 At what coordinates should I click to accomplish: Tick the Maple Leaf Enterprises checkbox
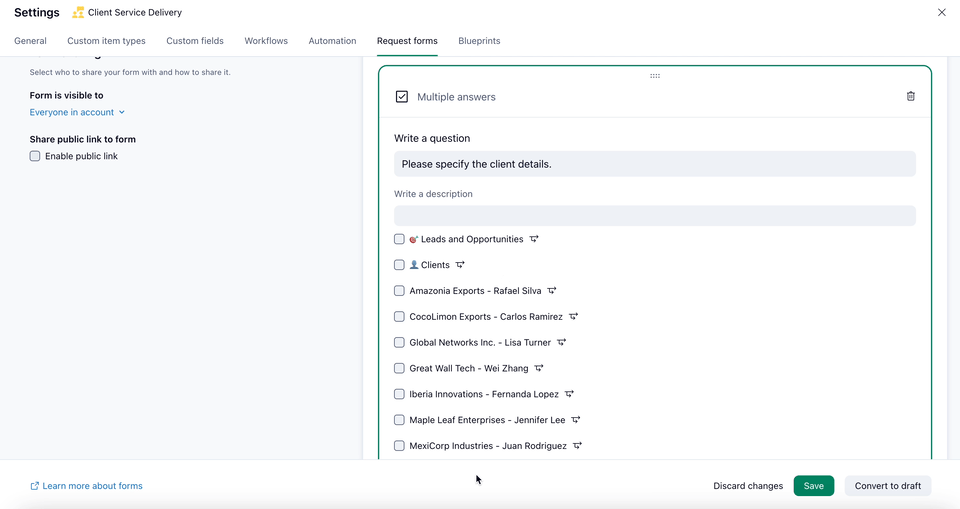[399, 420]
